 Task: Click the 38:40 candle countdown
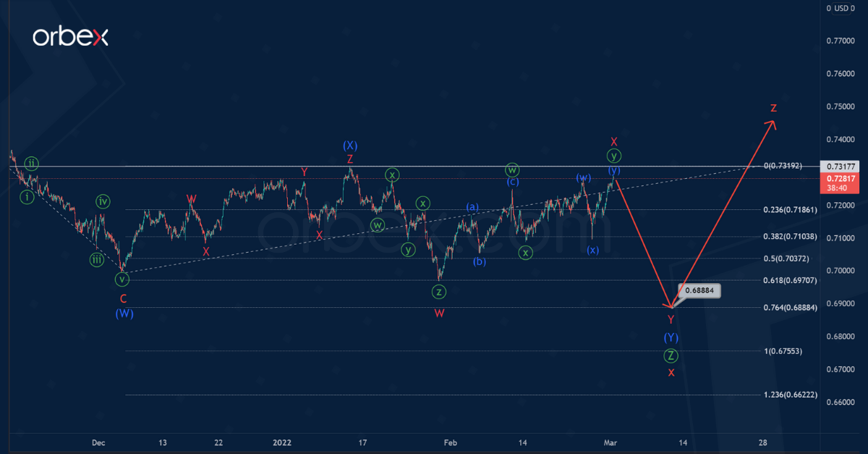coord(837,188)
